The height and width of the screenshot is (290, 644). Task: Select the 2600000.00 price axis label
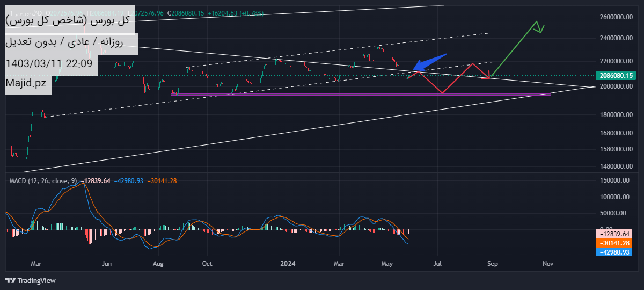point(616,17)
